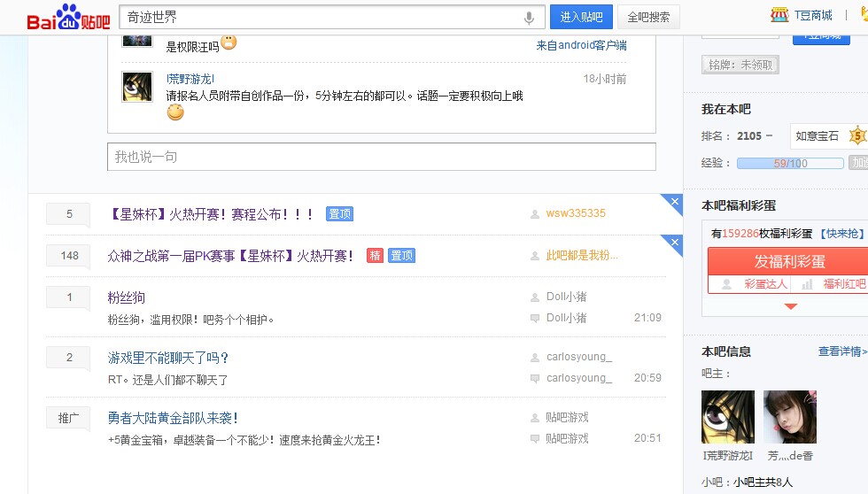
Task: Click the 发福利彩蛋 button
Action: tap(789, 261)
